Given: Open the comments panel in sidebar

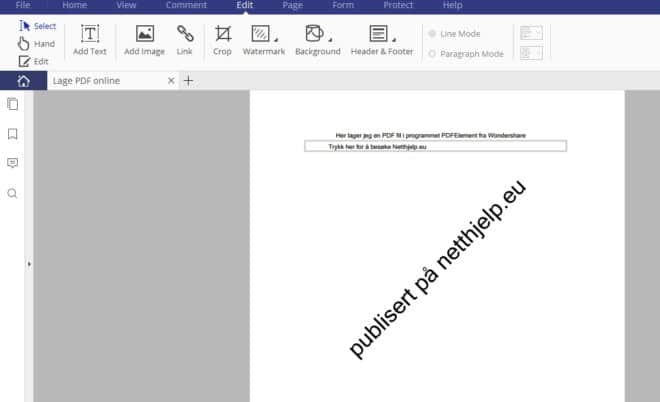Looking at the screenshot, I should click(13, 163).
